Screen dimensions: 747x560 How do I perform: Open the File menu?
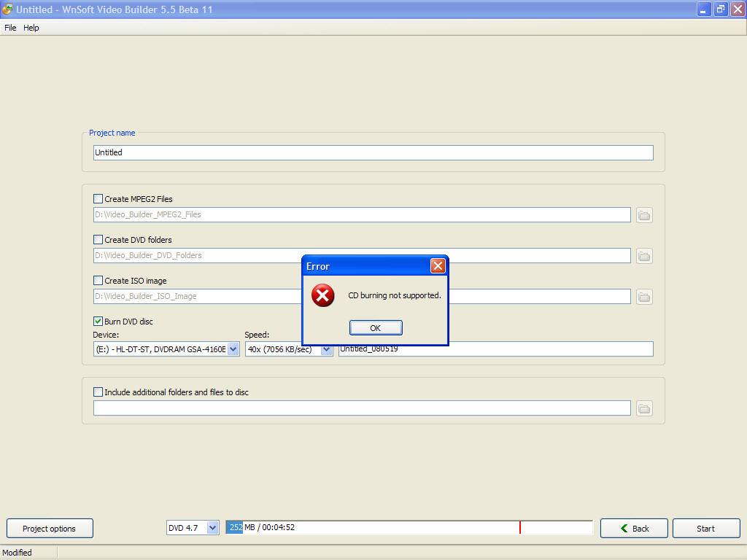point(10,28)
